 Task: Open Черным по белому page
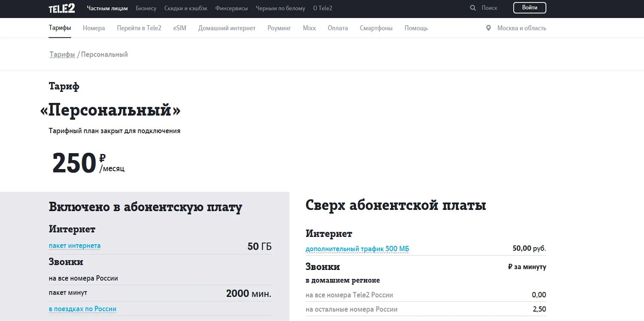pos(280,8)
